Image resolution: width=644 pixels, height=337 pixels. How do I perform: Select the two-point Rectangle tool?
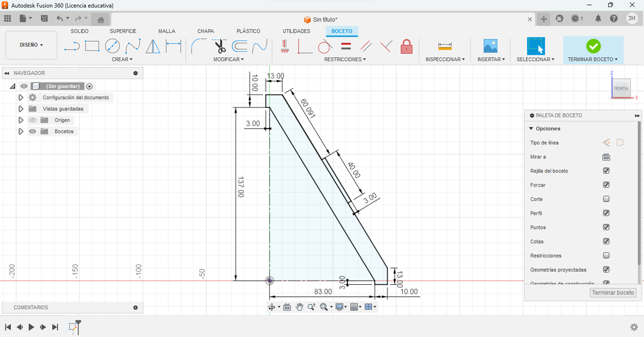(92, 46)
